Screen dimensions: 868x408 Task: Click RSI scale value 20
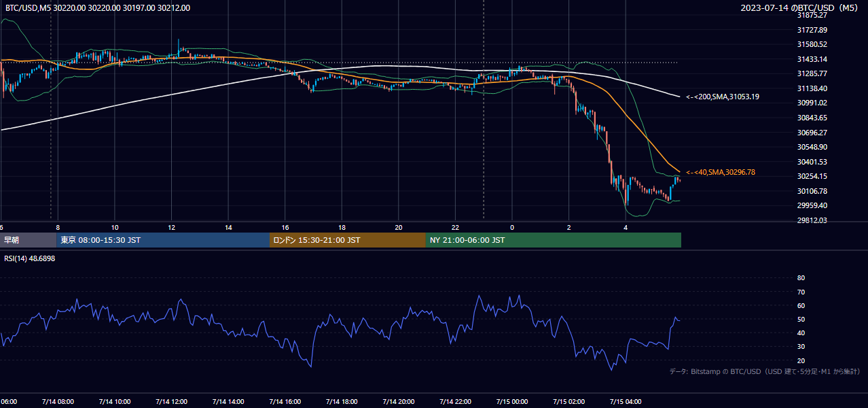tap(801, 360)
